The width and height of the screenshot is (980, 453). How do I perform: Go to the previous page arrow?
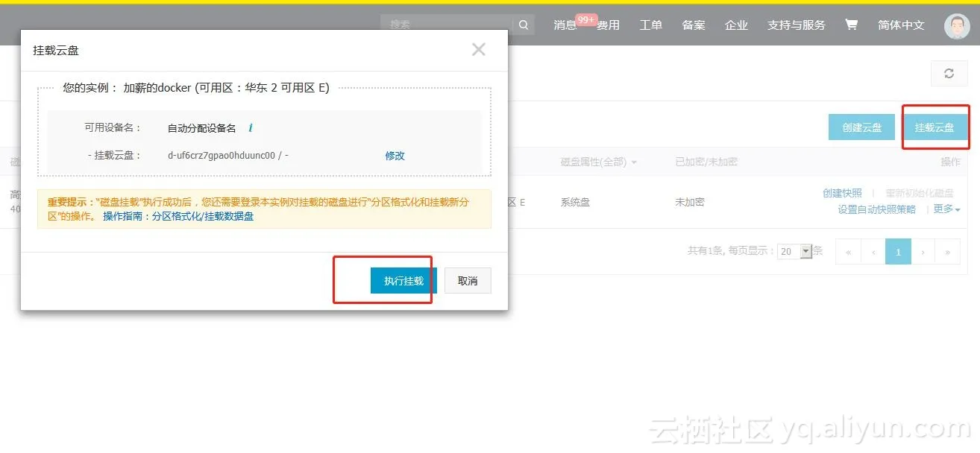(x=873, y=252)
